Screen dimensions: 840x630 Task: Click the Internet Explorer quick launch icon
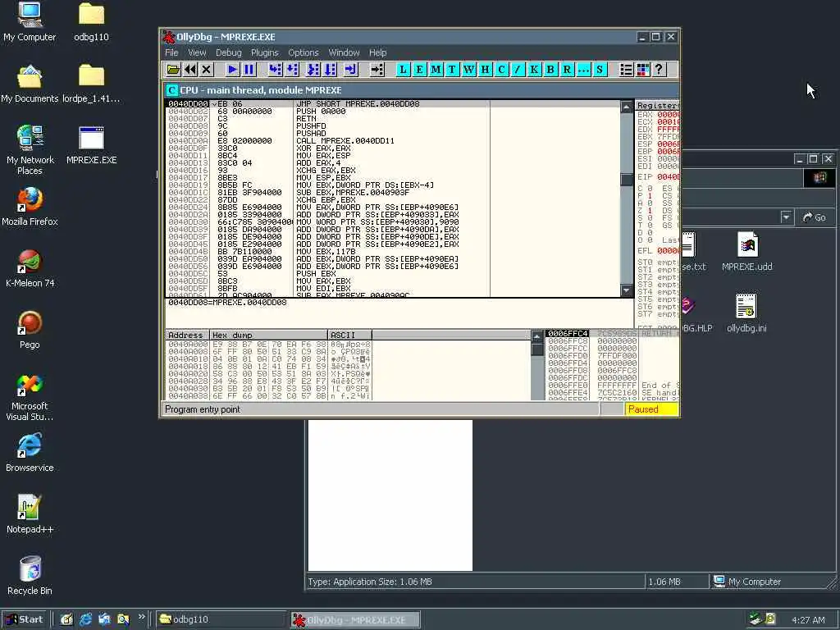pyautogui.click(x=85, y=619)
